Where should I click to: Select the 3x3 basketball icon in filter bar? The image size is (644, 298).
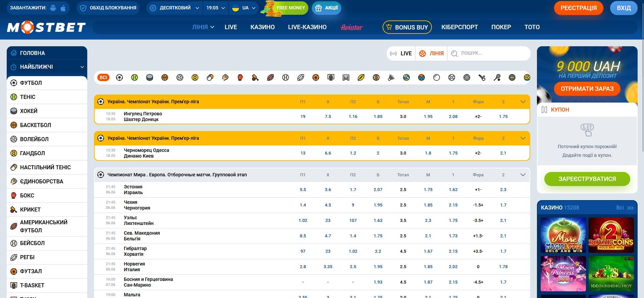click(x=376, y=77)
